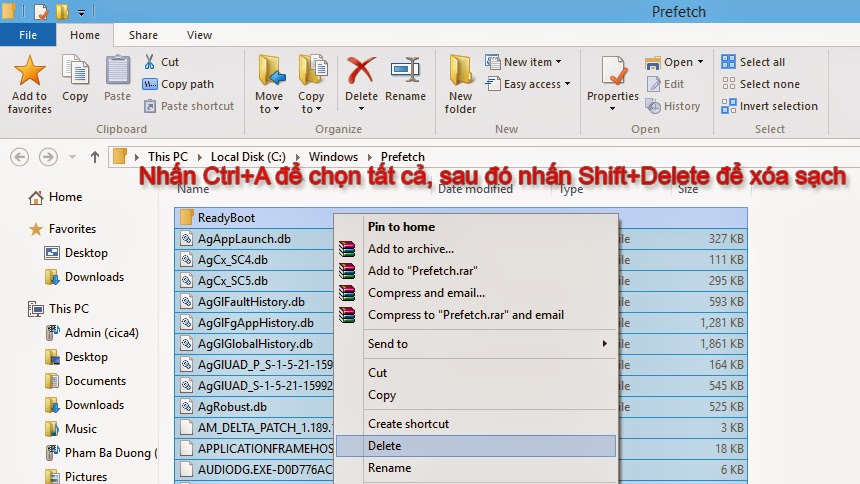Image resolution: width=860 pixels, height=484 pixels.
Task: Expand the chevron after Windows breadcrumb
Action: coord(370,157)
